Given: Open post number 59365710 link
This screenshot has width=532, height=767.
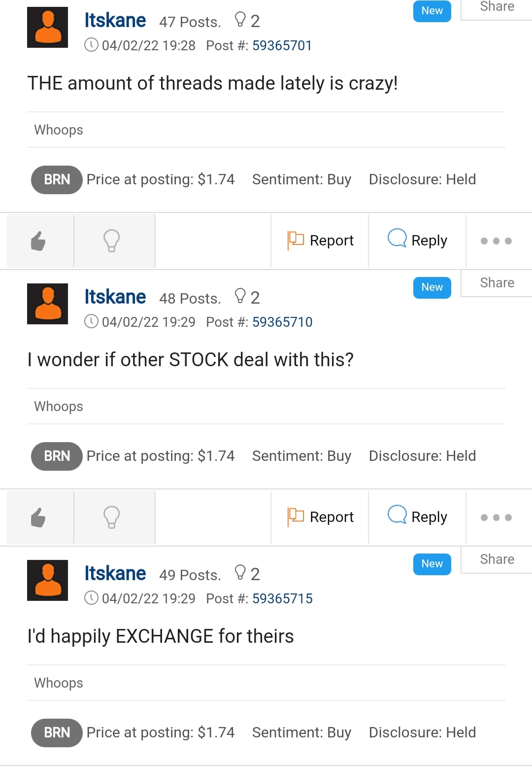Looking at the screenshot, I should click(x=282, y=322).
